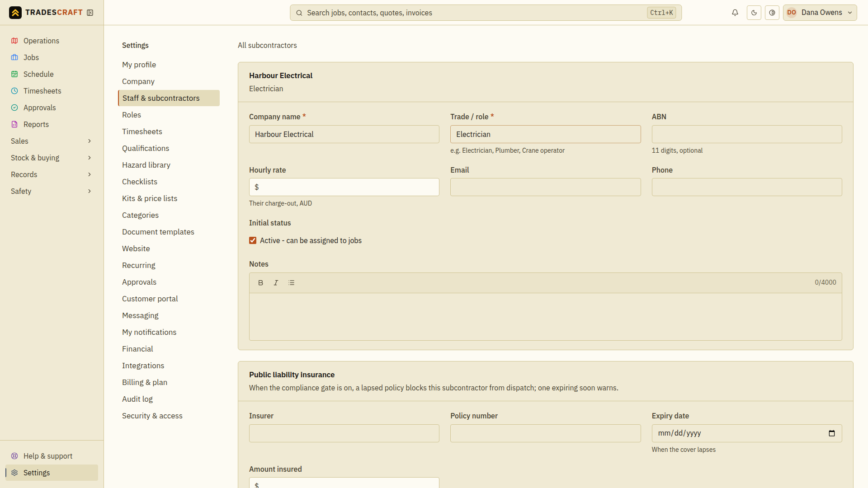Screen dimensions: 868x488
Task: Open Audit log page
Action: tap(169, 399)
